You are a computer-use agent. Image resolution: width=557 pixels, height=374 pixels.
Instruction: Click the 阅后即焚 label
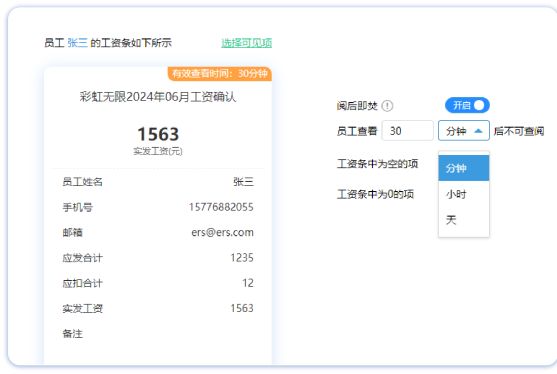[357, 105]
